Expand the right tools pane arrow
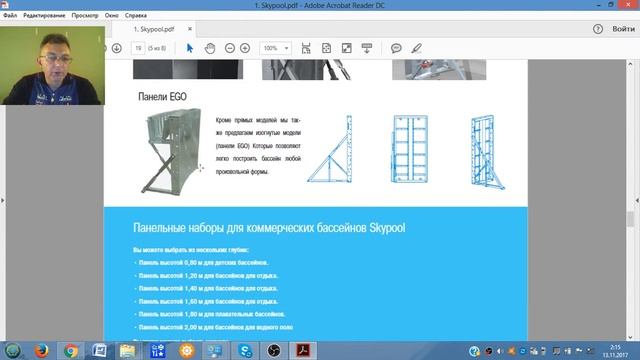 pyautogui.click(x=637, y=200)
